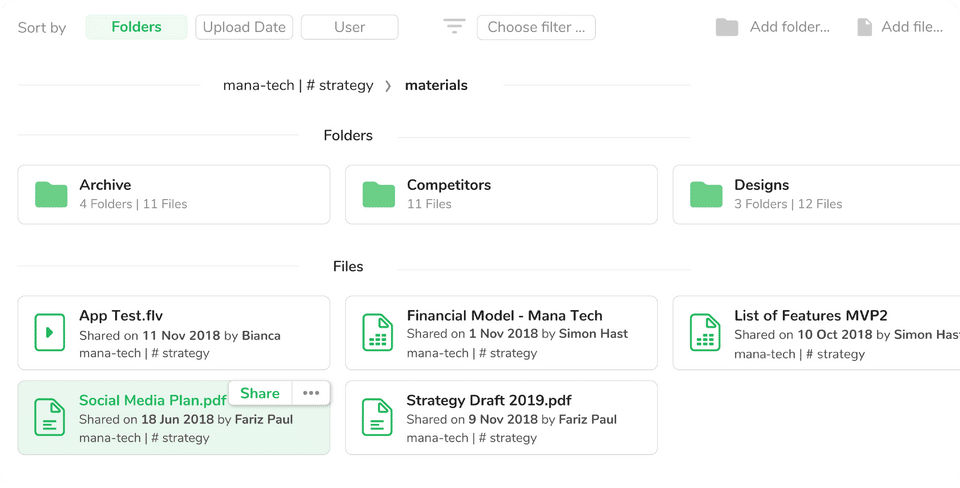Screen dimensions: 960x488
Task: Click the filter funnel icon
Action: 454,26
